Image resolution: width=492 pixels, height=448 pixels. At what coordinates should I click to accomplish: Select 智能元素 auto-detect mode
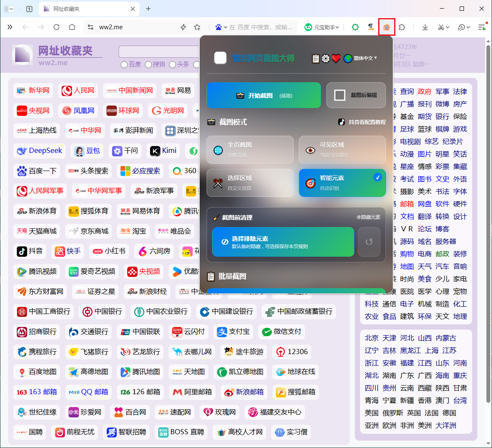[x=342, y=183]
